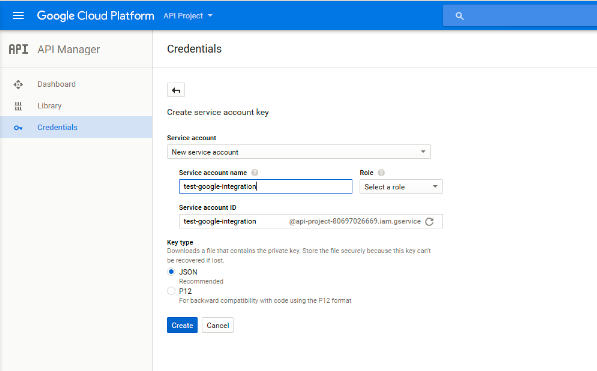
Task: Click in the top search box
Action: point(520,16)
